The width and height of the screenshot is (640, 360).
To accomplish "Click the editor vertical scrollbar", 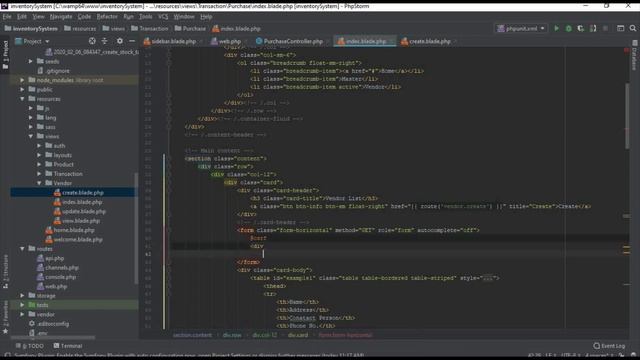I will 627,116.
